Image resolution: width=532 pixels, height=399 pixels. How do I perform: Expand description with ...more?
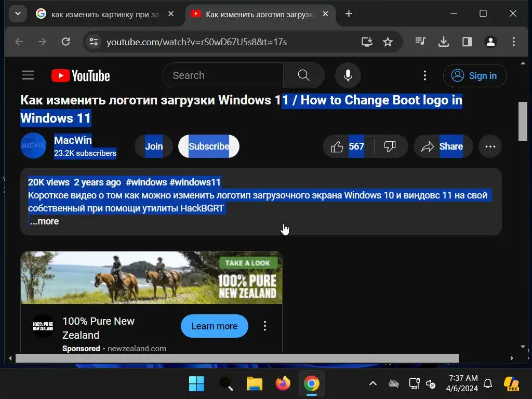click(44, 221)
